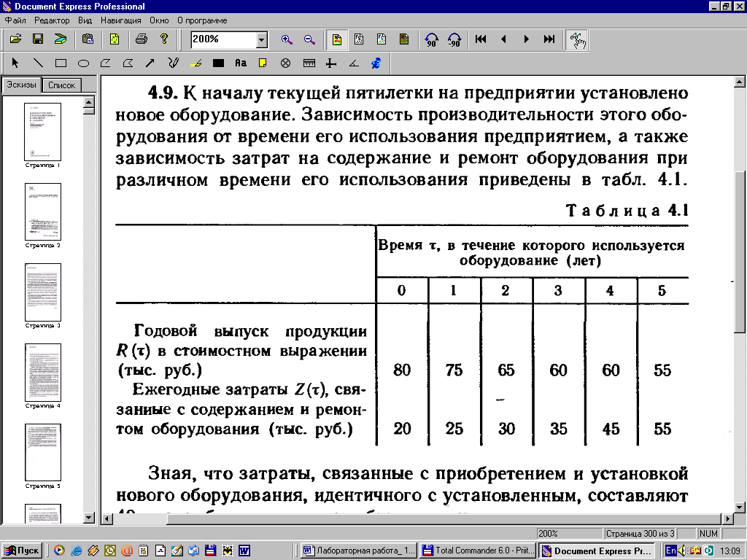
Task: Click the Print icon
Action: click(142, 39)
